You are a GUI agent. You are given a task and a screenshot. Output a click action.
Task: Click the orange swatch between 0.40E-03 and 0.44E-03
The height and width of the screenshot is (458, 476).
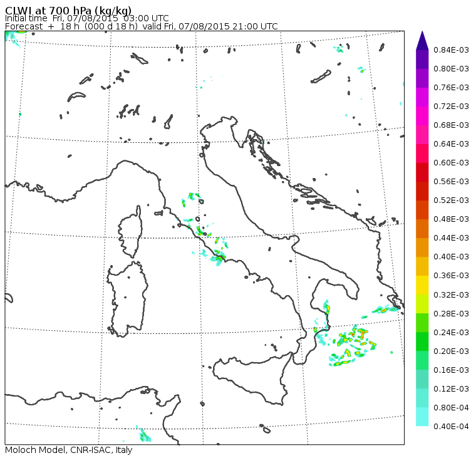pyautogui.click(x=422, y=247)
